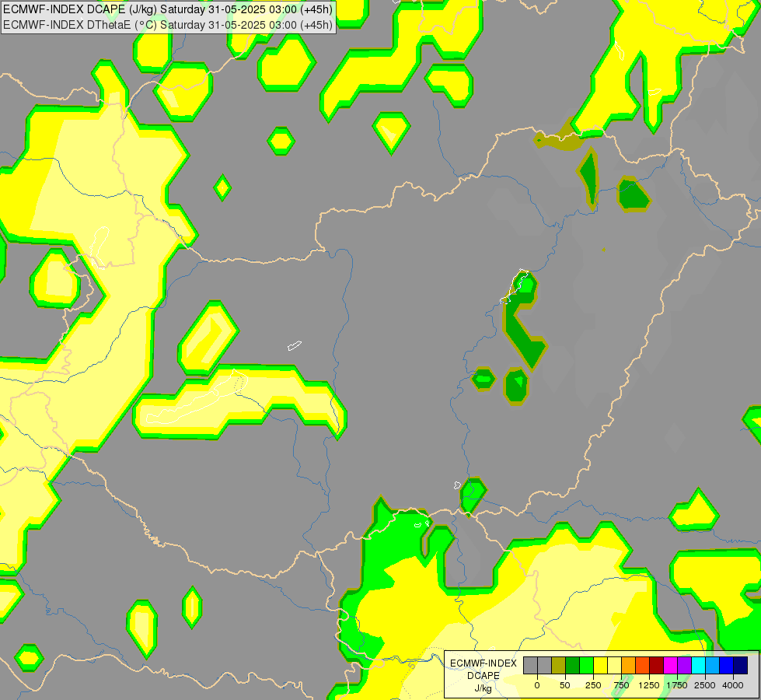Select the bright yellow legend swatch
Image resolution: width=761 pixels, height=700 pixels.
click(600, 666)
